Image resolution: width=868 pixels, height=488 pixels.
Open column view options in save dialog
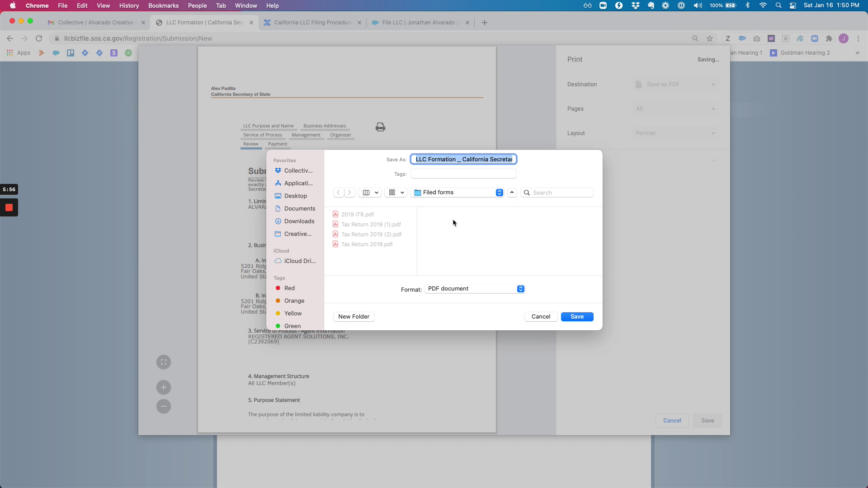[370, 192]
